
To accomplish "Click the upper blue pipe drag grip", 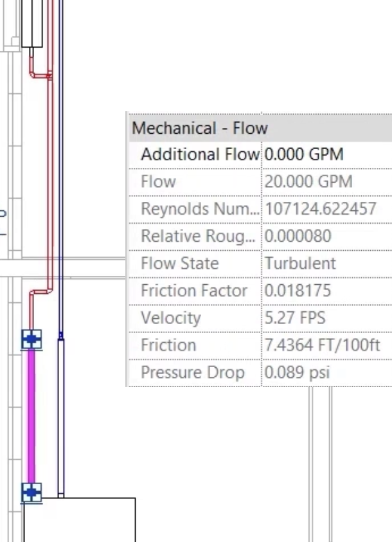I will click(31, 339).
